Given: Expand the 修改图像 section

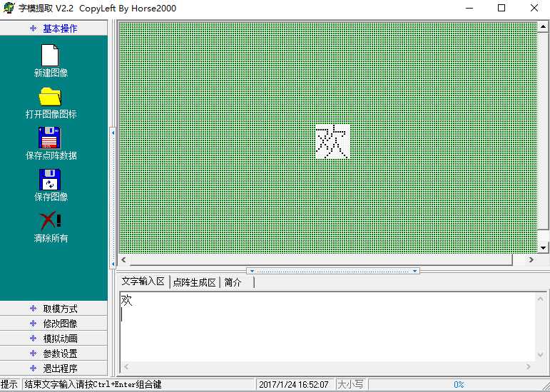Looking at the screenshot, I should click(54, 324).
